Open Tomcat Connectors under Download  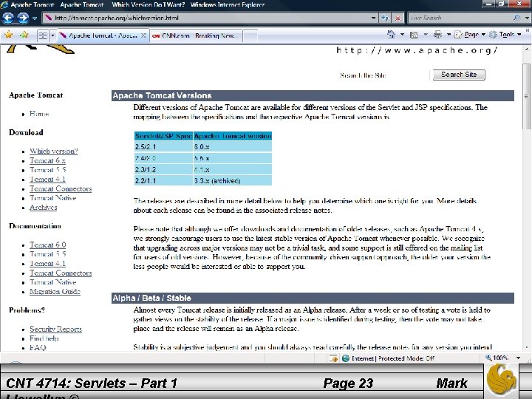click(x=61, y=188)
